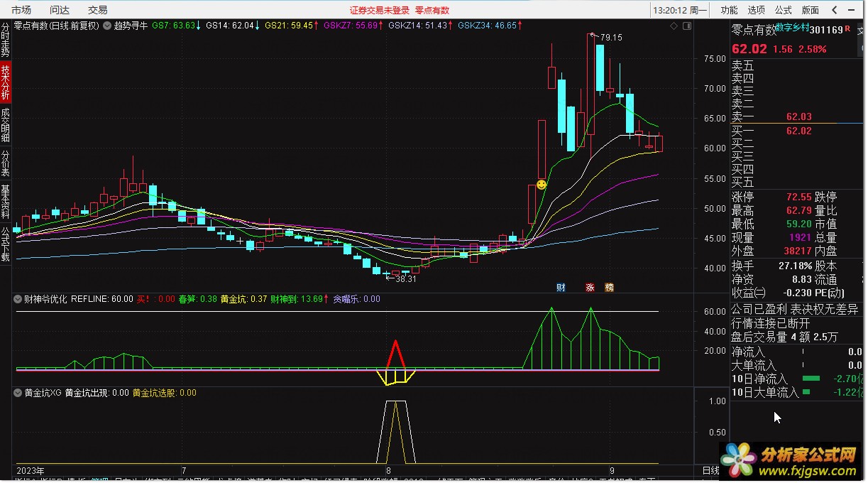Expand the 黄金坑XG indicator dropdown
868x483 pixels.
[x=18, y=392]
